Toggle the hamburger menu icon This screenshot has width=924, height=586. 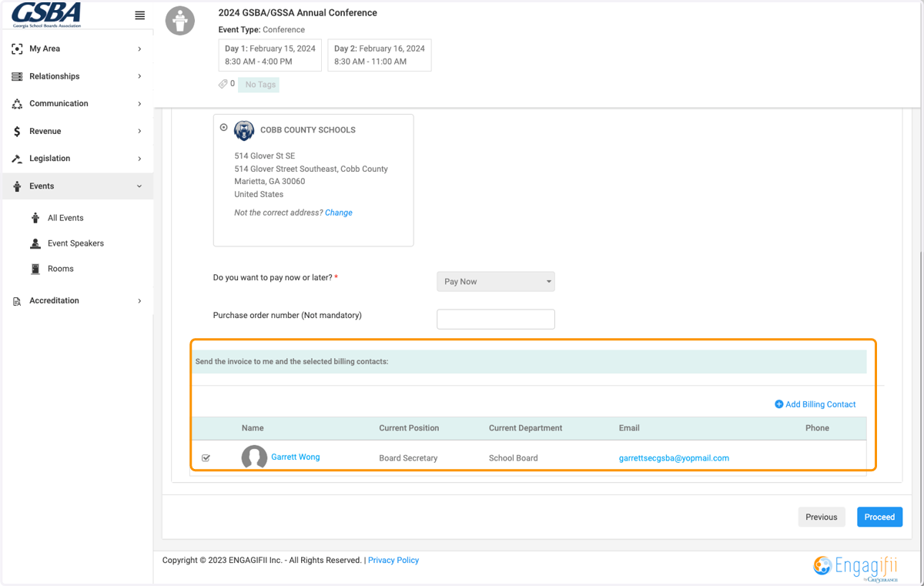point(139,15)
